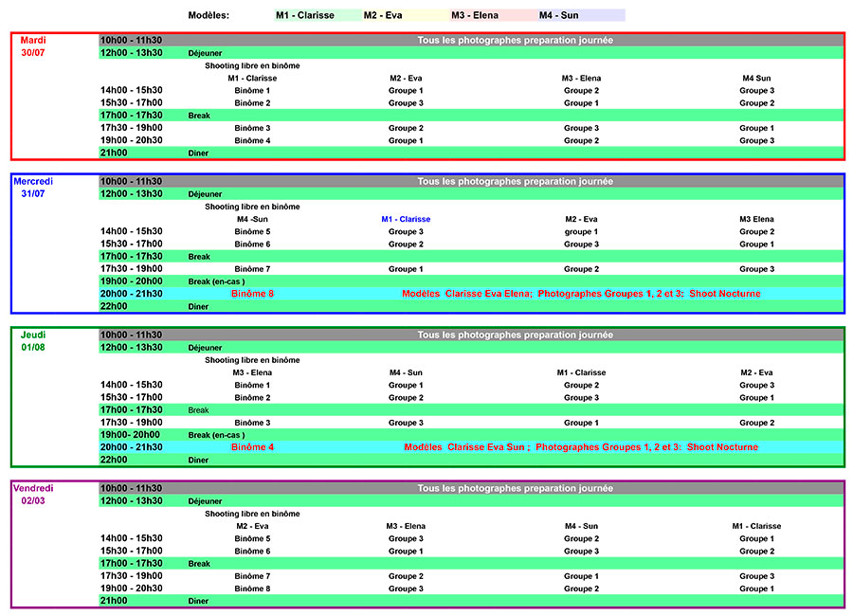Click the green M1 - Clarisse legend swatch
Image resolution: width=853 pixels, height=616 pixels.
click(305, 15)
